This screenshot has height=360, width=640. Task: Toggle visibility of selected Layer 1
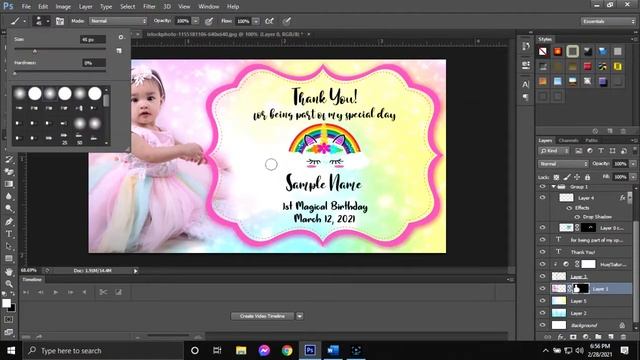(x=542, y=289)
